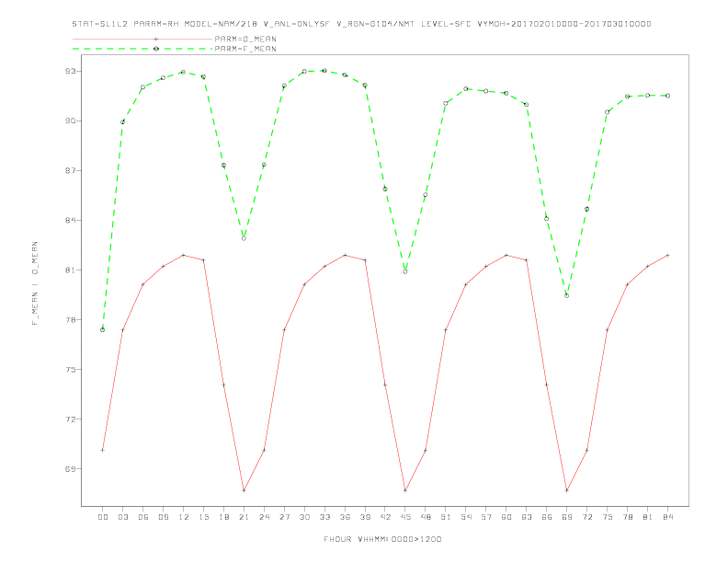728x563 pixels.
Task: Click the 03 forecast hour tick label
Action: pos(122,517)
